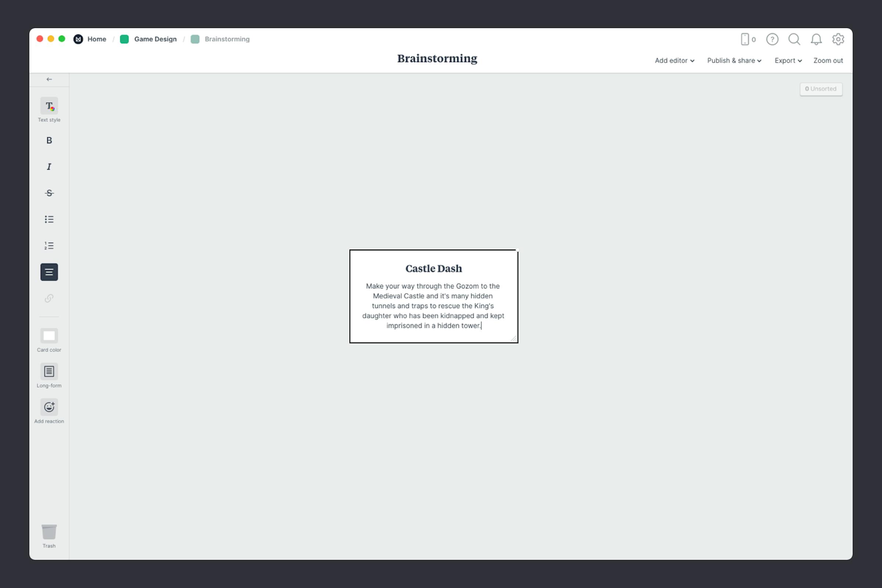Select the bulleted list tool
The image size is (882, 588).
[49, 219]
